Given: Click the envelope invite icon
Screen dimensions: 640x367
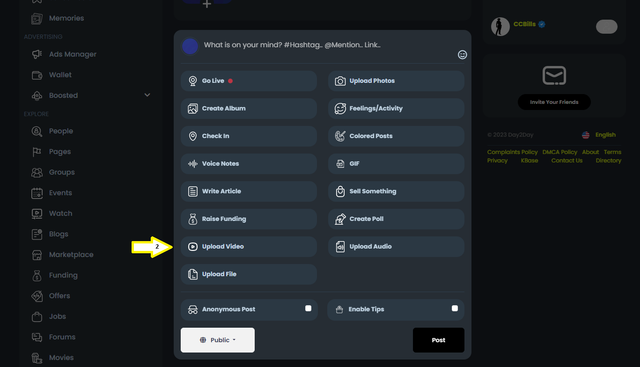Looking at the screenshot, I should click(554, 76).
